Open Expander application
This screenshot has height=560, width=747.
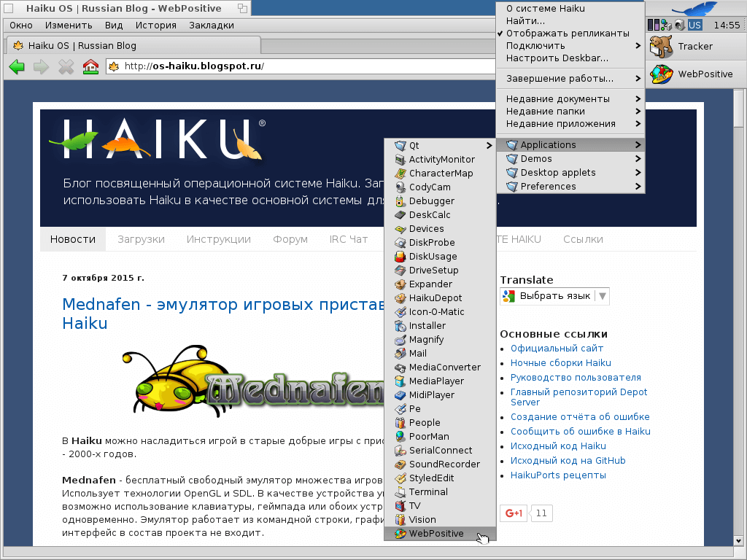(440, 284)
